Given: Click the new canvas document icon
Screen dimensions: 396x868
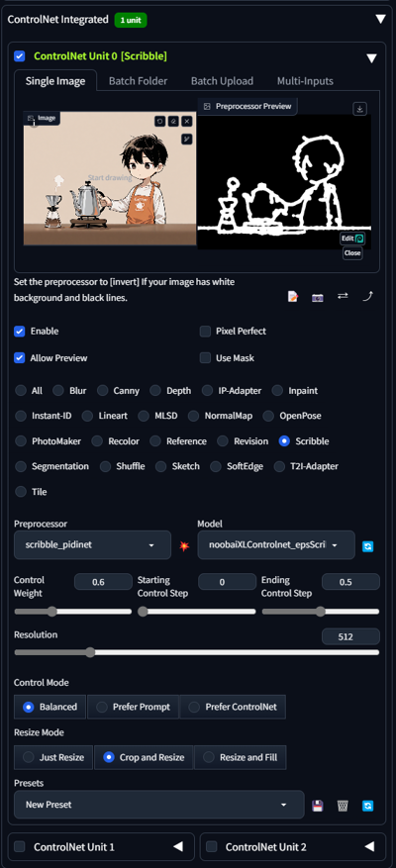Looking at the screenshot, I should 293,297.
